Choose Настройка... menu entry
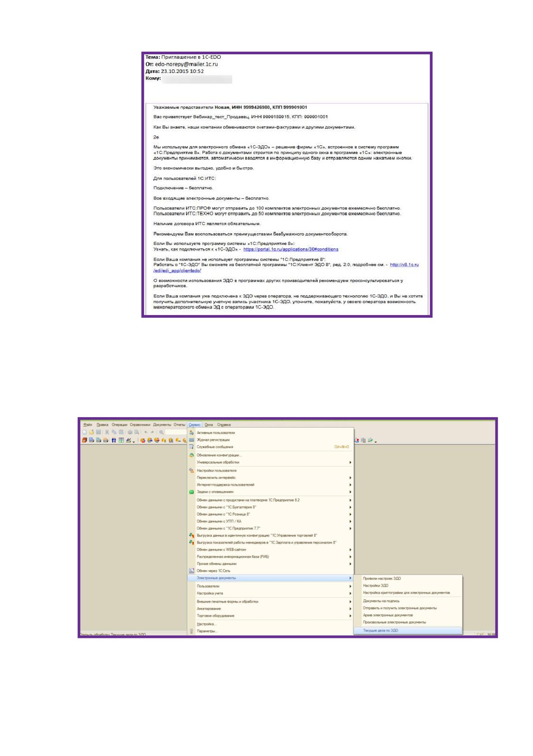The width and height of the screenshot is (533, 756). tap(271, 624)
